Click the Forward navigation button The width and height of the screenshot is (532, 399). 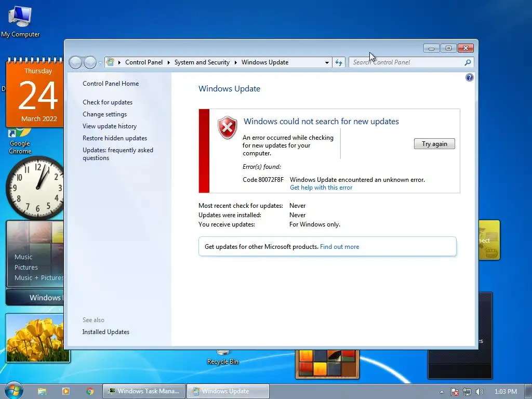coord(90,62)
